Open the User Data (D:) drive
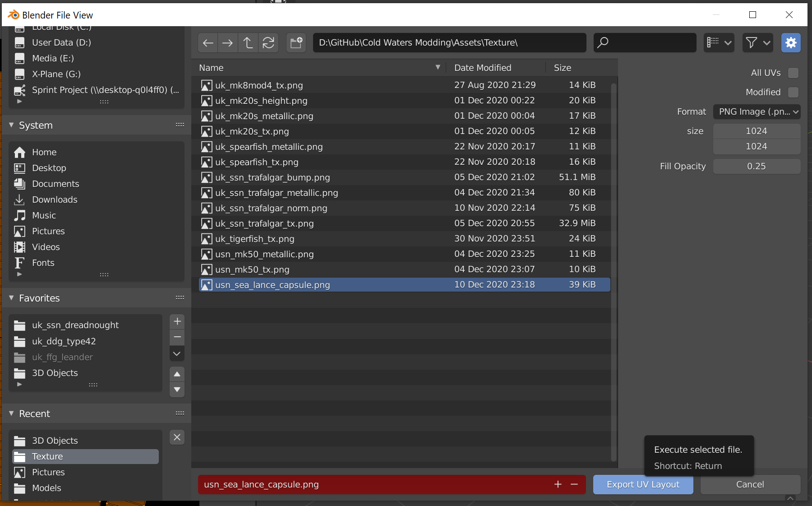Screen dimensions: 812x506 point(97,42)
